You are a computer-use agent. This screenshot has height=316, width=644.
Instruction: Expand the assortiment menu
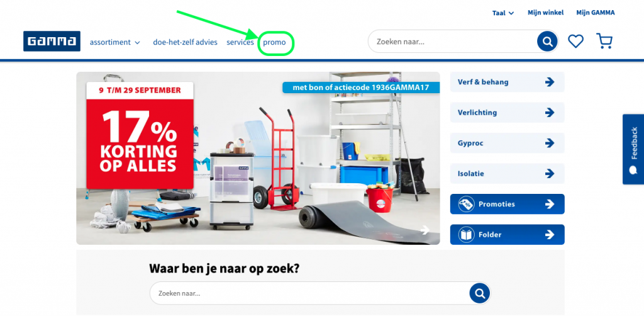click(115, 42)
